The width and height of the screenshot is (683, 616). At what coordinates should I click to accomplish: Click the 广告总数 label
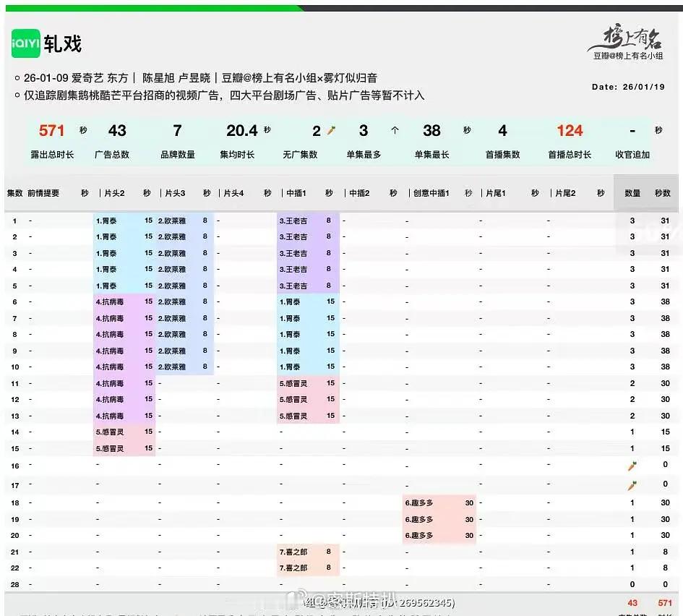tap(112, 155)
